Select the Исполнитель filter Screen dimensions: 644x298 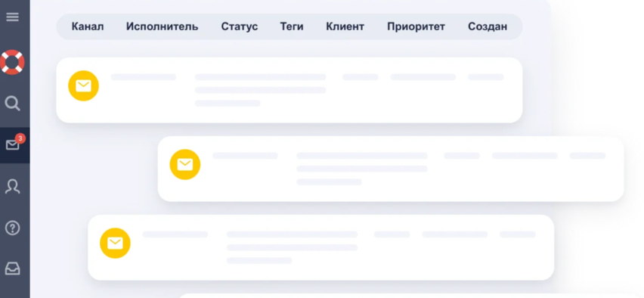(162, 26)
